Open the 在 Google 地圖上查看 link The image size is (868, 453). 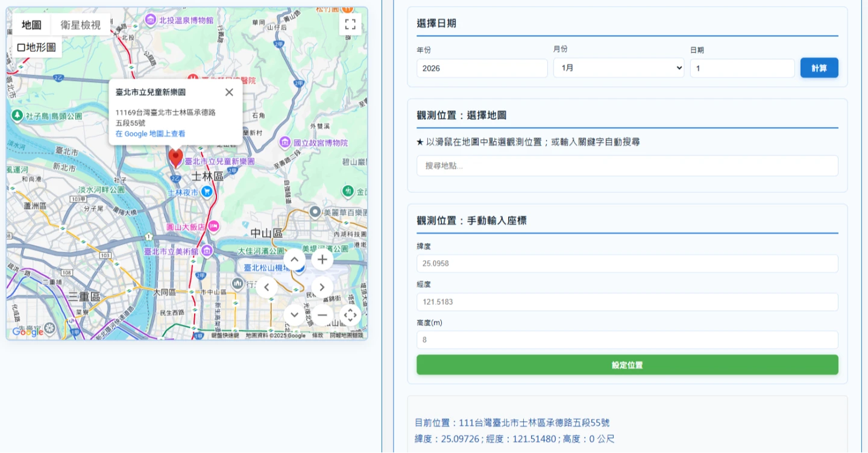(150, 134)
